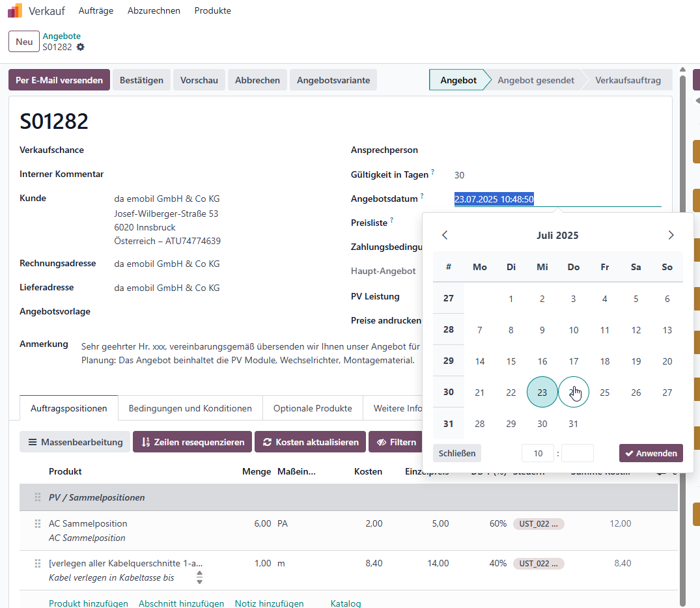Click the UST_022 tax tag on AC Sammelposition
The image size is (700, 608).
click(x=539, y=523)
